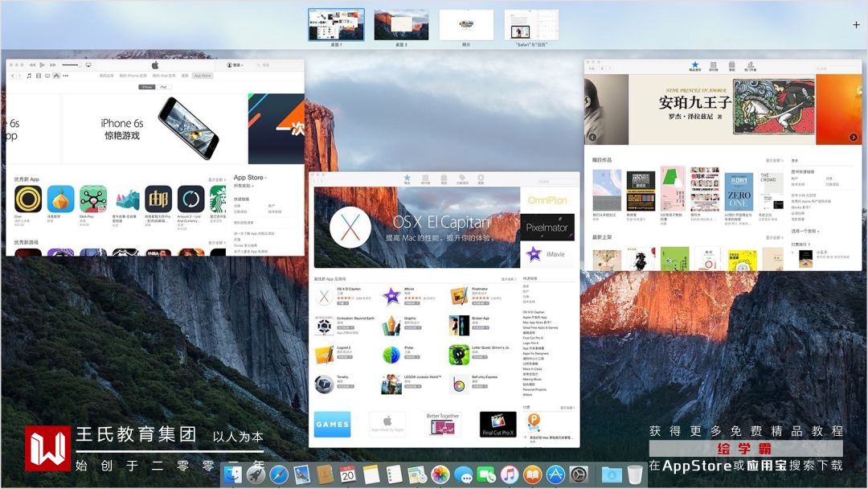Open the Broken Age app icon
The width and height of the screenshot is (868, 489).
(x=459, y=327)
